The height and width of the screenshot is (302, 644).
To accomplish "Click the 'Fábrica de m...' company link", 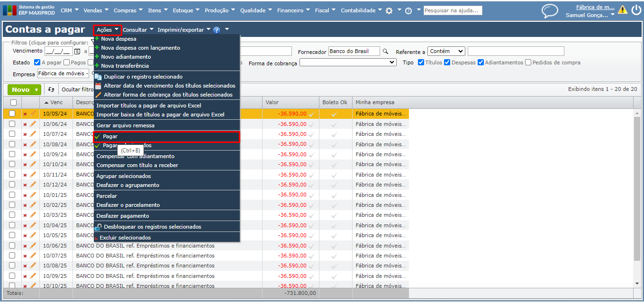I will tap(595, 7).
